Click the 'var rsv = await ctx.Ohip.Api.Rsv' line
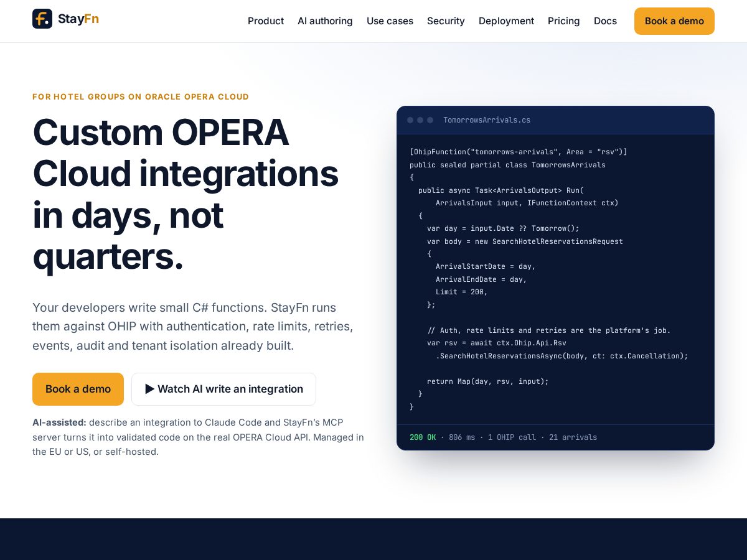The width and height of the screenshot is (747, 560). point(497,343)
